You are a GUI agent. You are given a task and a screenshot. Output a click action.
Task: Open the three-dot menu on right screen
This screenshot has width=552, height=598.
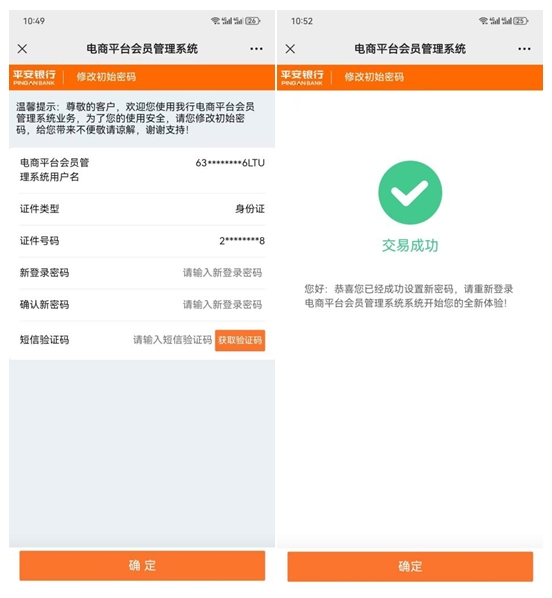click(x=524, y=49)
